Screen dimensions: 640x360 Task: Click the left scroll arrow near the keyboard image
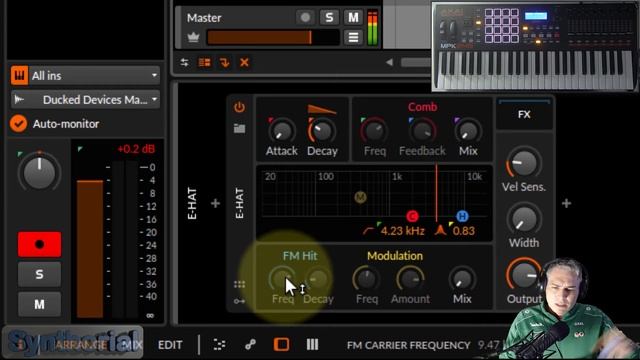tap(389, 62)
